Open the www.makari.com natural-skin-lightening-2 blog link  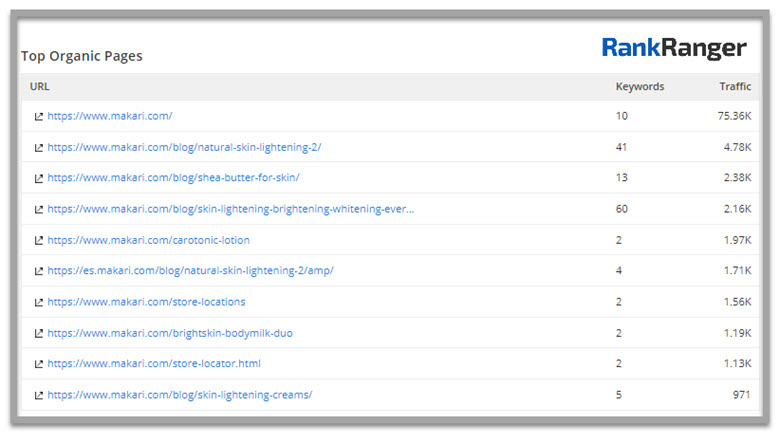pyautogui.click(x=184, y=147)
